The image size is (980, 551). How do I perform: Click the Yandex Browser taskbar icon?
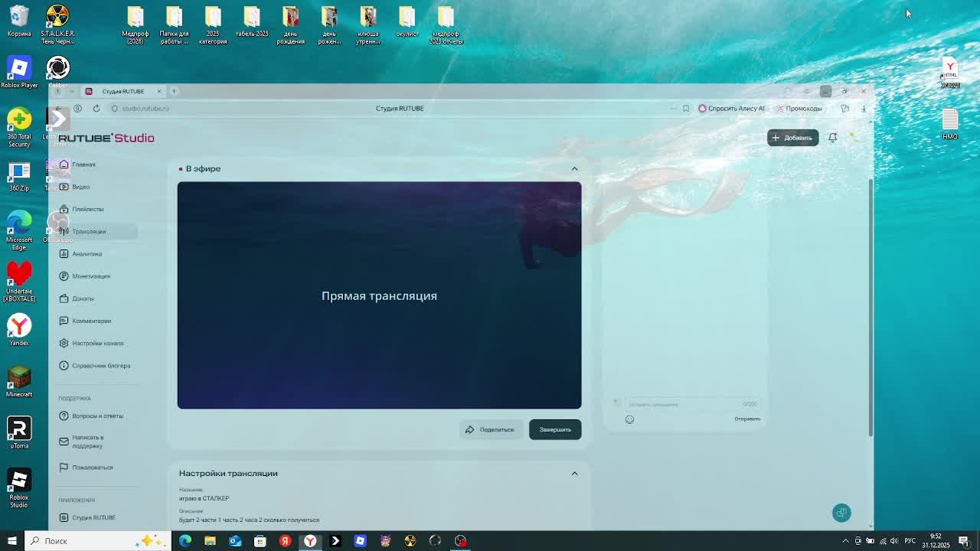[310, 541]
